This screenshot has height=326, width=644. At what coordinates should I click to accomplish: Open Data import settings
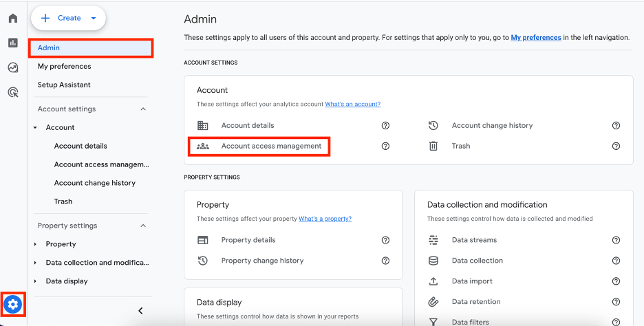(472, 281)
